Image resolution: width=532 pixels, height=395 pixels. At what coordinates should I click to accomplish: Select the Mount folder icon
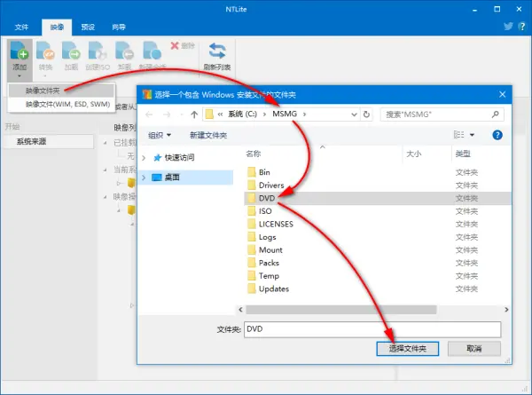pyautogui.click(x=252, y=250)
